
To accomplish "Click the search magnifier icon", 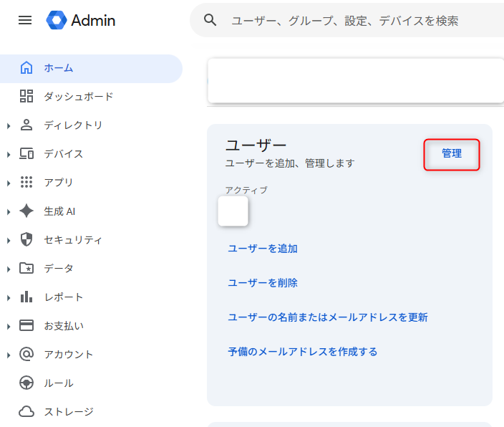I will (210, 20).
